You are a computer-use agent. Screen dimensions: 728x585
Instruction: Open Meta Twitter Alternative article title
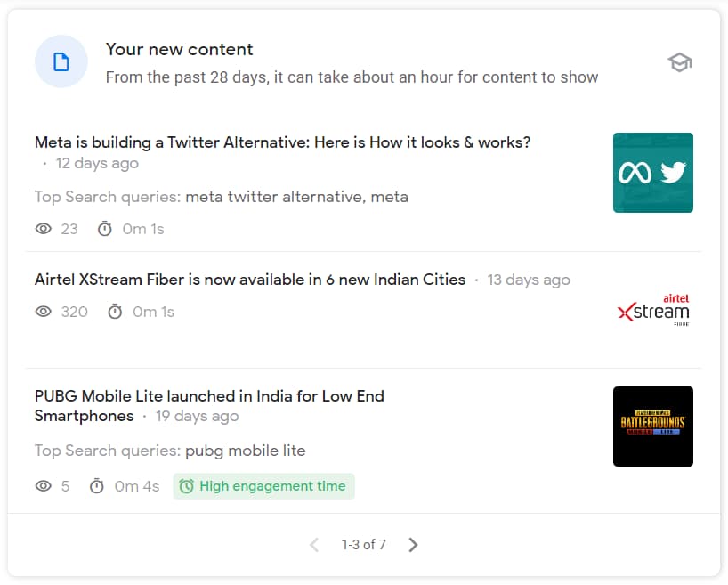[282, 142]
